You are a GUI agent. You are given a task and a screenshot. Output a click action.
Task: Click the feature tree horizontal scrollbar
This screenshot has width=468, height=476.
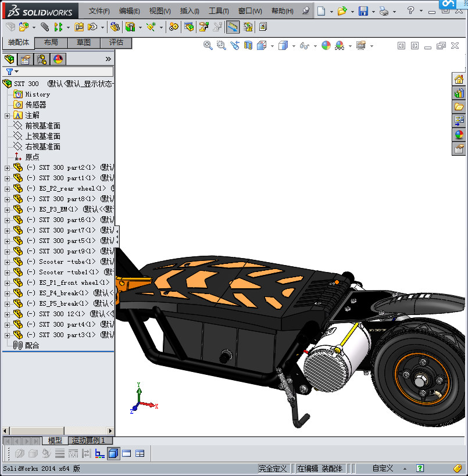37,431
